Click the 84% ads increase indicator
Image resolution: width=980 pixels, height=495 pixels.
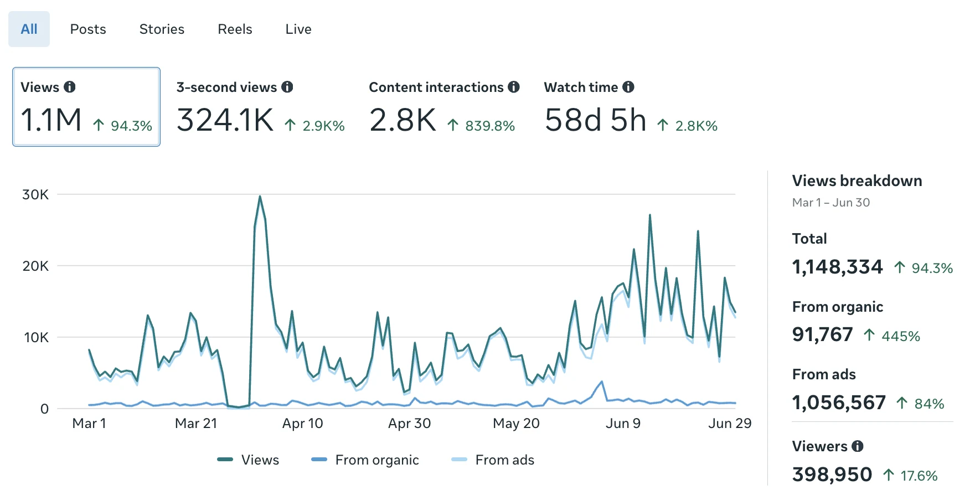pyautogui.click(x=920, y=404)
